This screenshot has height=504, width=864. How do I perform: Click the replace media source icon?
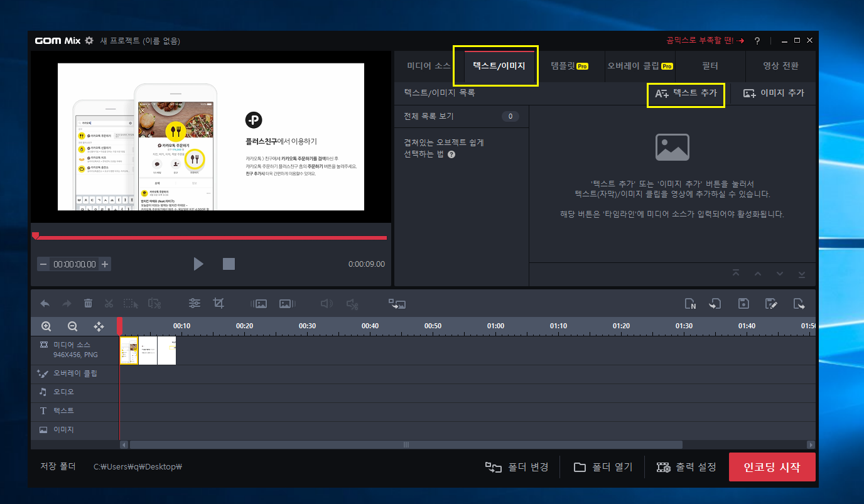[x=397, y=304]
